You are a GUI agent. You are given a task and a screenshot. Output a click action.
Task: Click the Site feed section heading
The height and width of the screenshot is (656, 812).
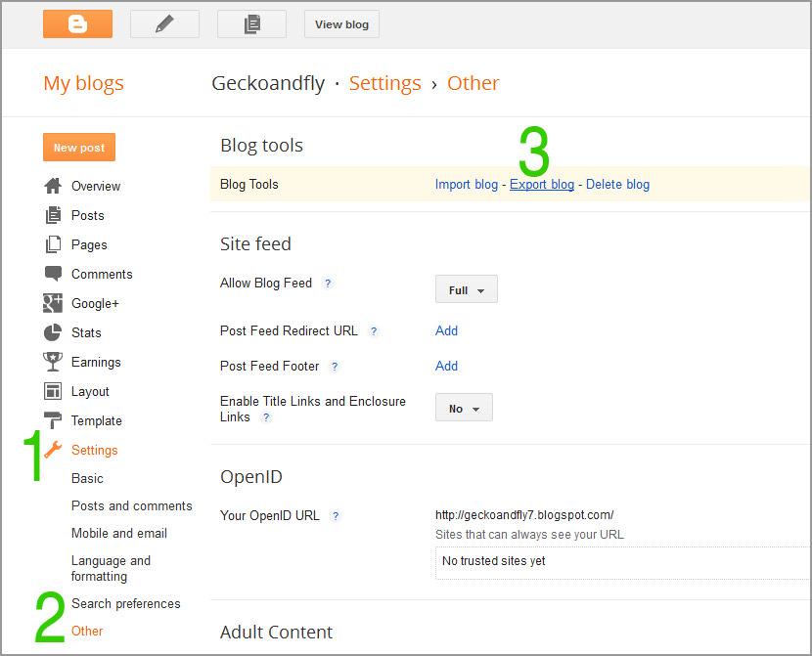click(255, 243)
